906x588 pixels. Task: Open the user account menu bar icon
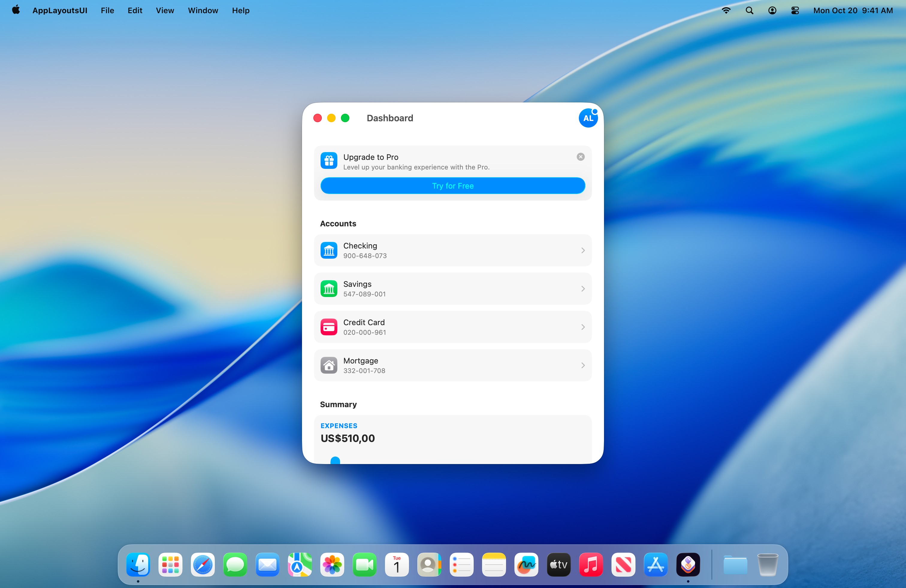pos(772,10)
